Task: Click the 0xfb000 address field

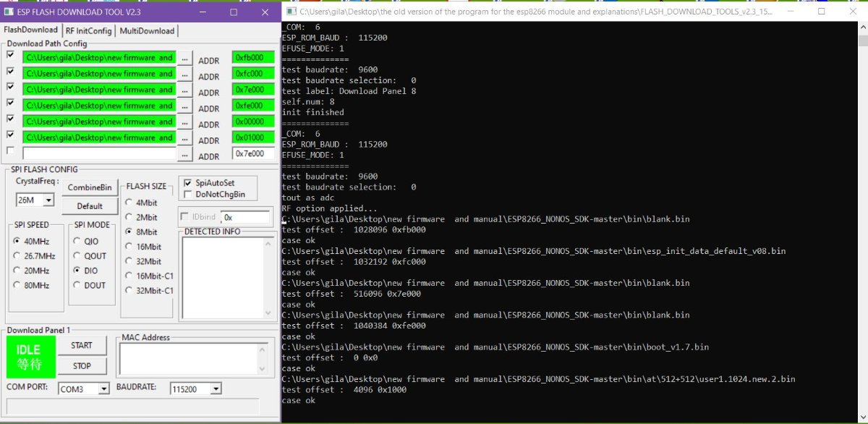Action: click(253, 58)
